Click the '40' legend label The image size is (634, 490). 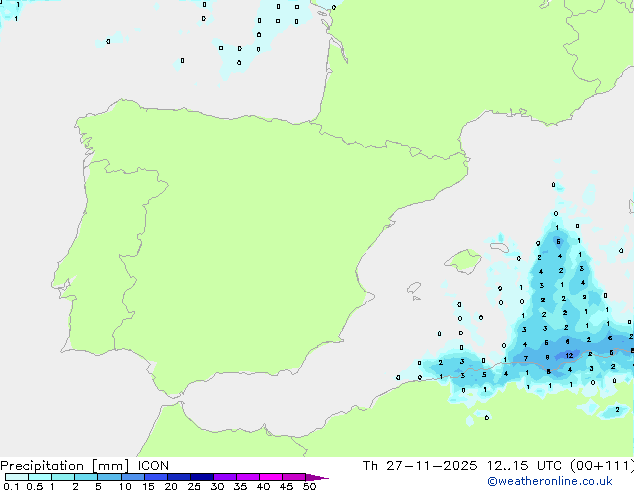pos(263,486)
